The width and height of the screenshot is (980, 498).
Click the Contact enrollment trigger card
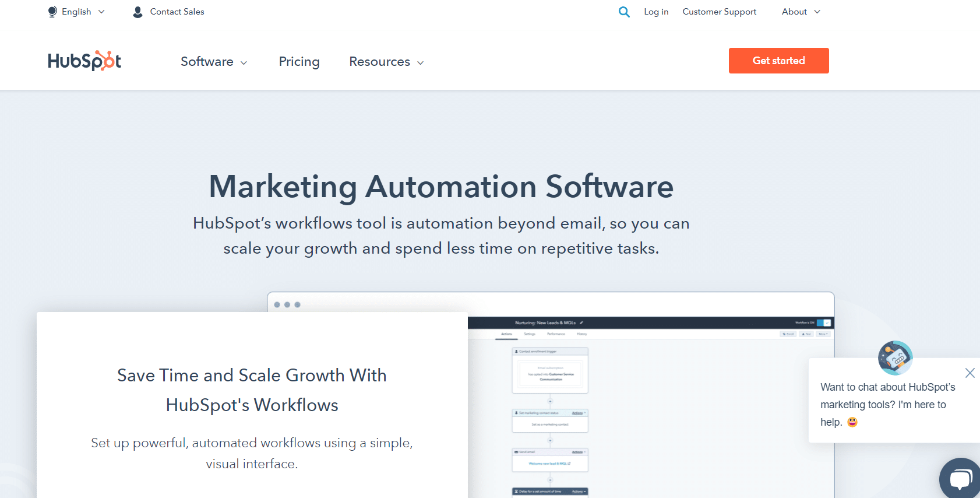[x=550, y=370]
